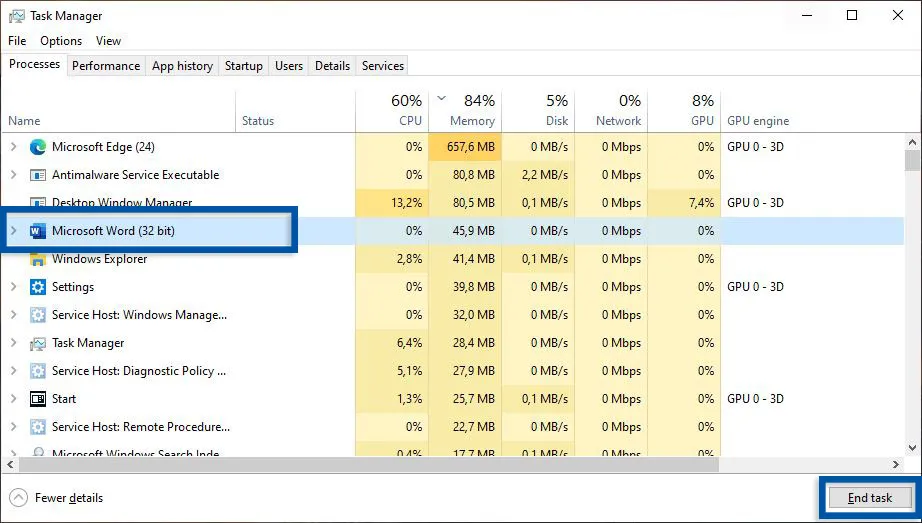Click the Service Host: Windows Manage... icon
The image size is (922, 523).
(x=38, y=315)
